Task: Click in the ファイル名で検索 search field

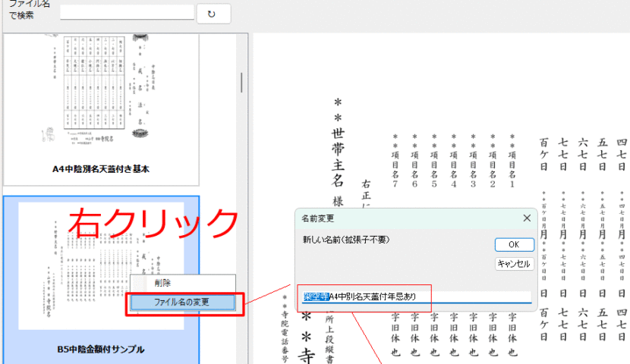Action: pyautogui.click(x=127, y=13)
